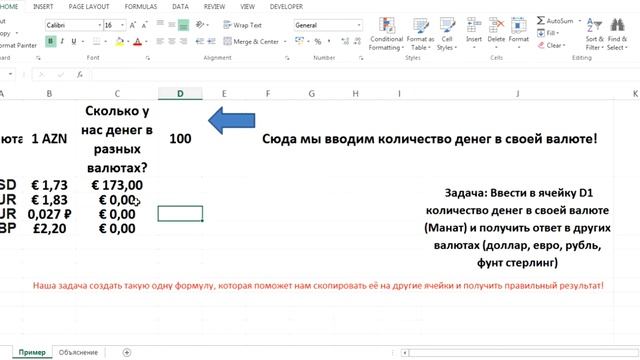Select cell showing € 173,00
Viewport: 640px width, 360px height.
pyautogui.click(x=117, y=185)
